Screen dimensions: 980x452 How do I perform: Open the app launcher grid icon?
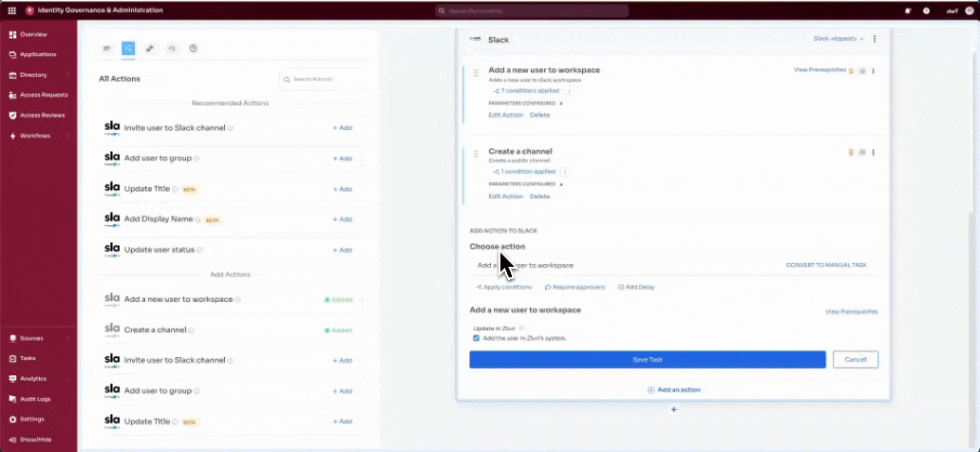click(x=11, y=10)
